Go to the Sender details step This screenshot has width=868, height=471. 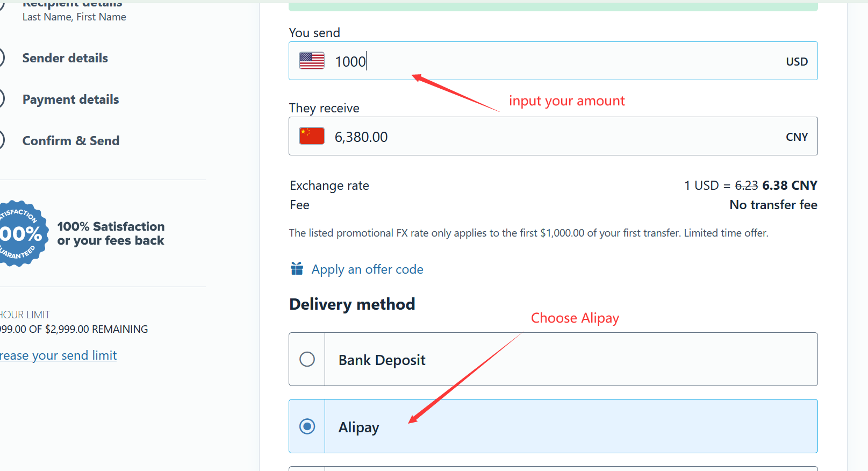point(65,58)
